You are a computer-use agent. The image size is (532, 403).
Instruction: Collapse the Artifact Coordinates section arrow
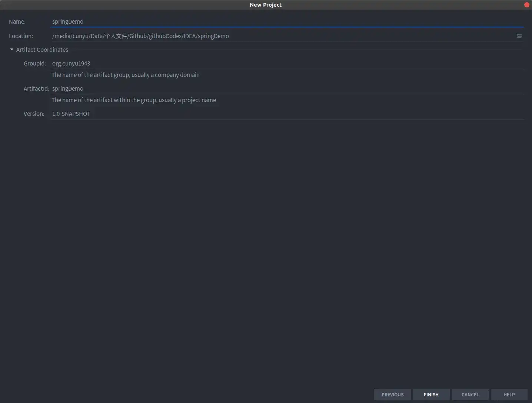(12, 50)
